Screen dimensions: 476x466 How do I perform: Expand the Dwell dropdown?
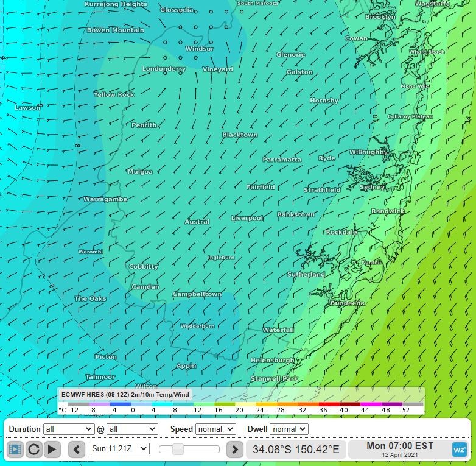point(289,429)
